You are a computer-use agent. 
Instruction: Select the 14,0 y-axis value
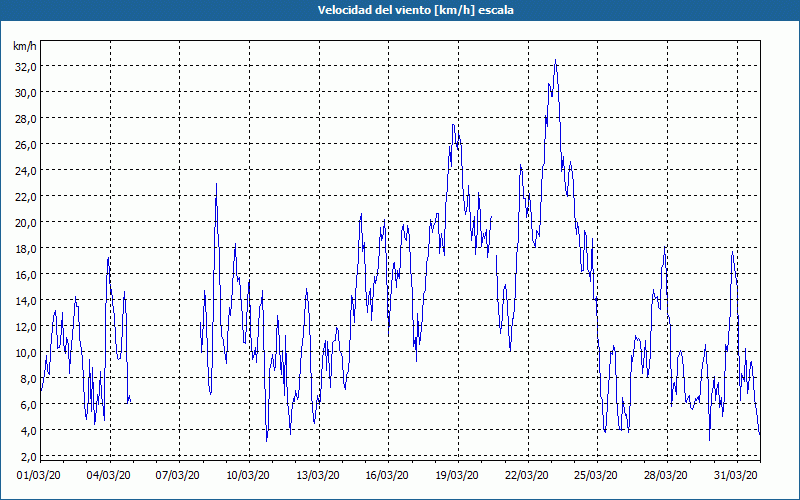tap(25, 301)
